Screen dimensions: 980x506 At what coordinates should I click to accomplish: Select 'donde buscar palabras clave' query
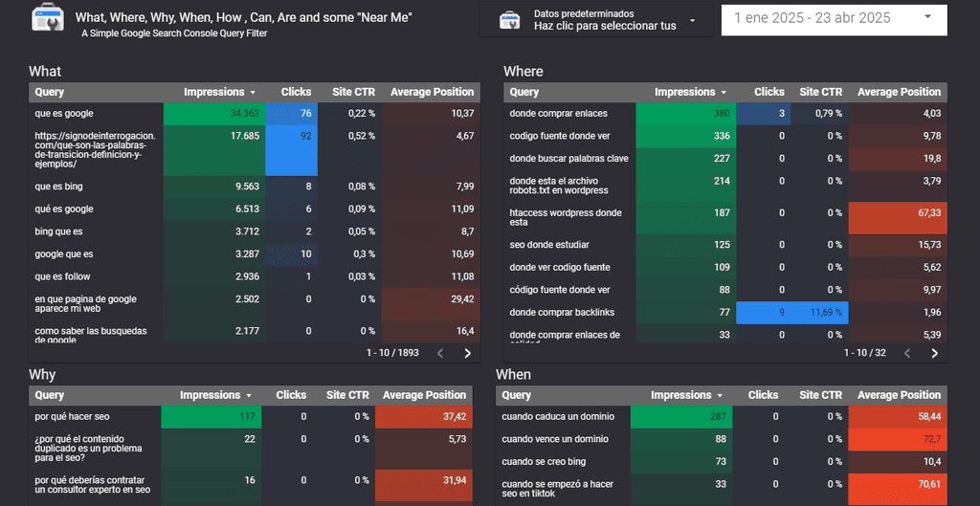[568, 159]
